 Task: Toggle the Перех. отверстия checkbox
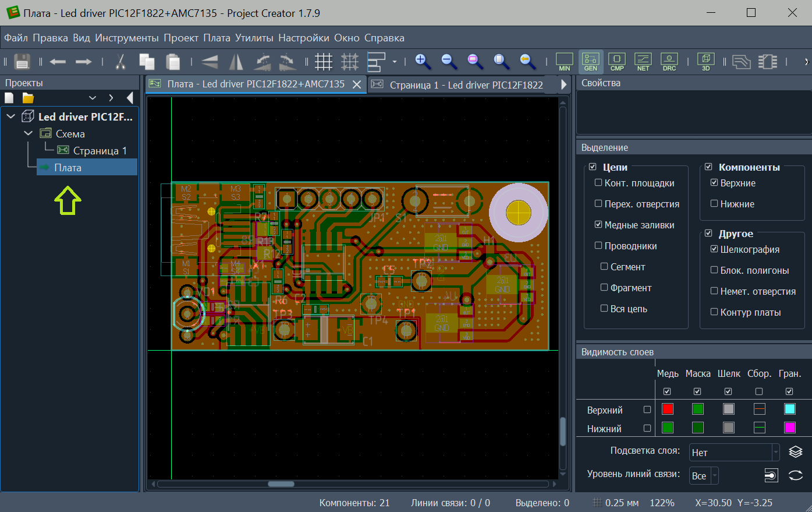[598, 204]
